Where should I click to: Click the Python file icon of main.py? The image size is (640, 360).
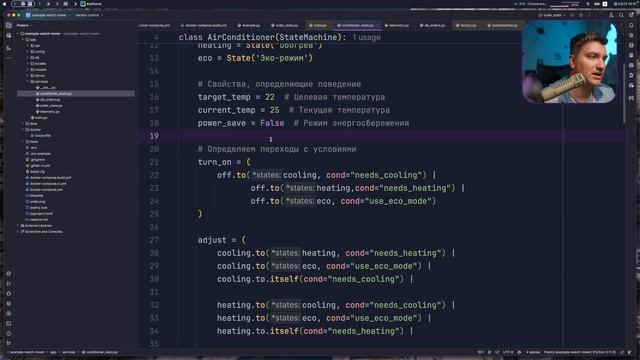33,118
